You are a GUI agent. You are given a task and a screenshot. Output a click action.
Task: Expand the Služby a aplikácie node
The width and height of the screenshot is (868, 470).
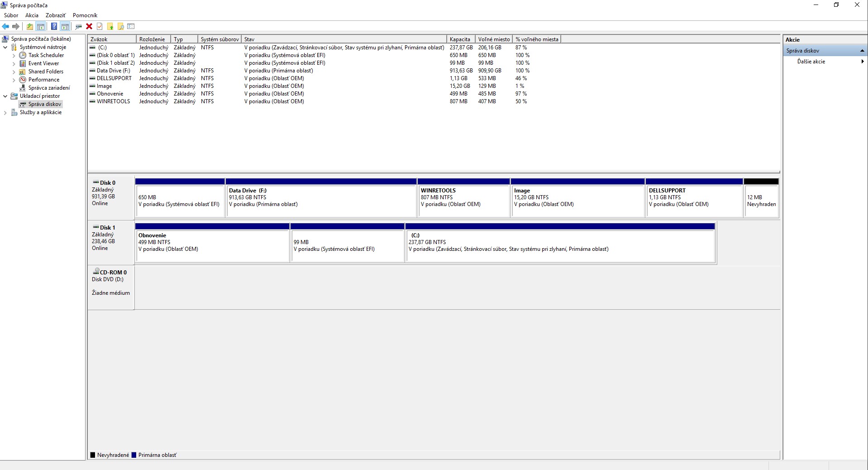tap(5, 113)
